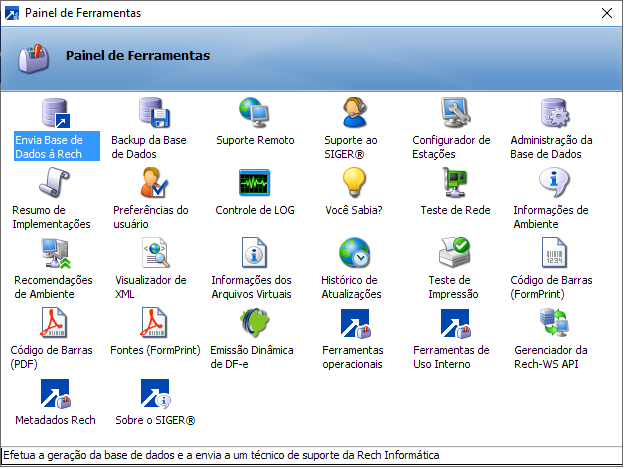Click the 'Configurador de Estações' label

(453, 148)
